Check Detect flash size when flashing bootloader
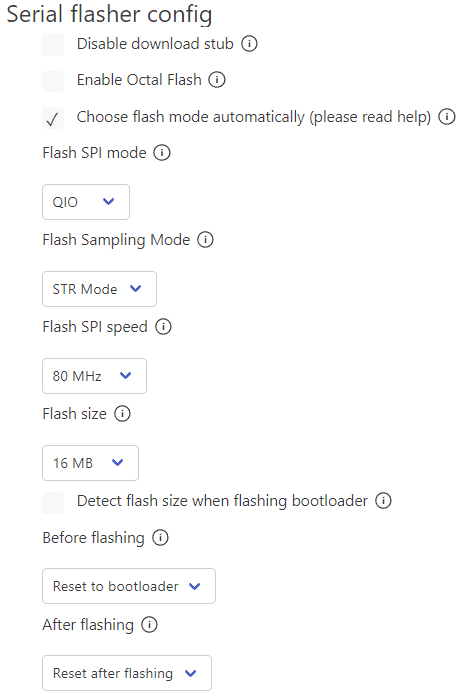The image size is (459, 694). tap(53, 503)
